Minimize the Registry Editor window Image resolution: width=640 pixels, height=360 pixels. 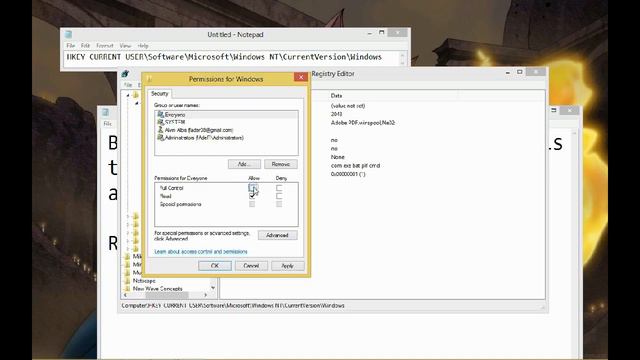(x=508, y=72)
